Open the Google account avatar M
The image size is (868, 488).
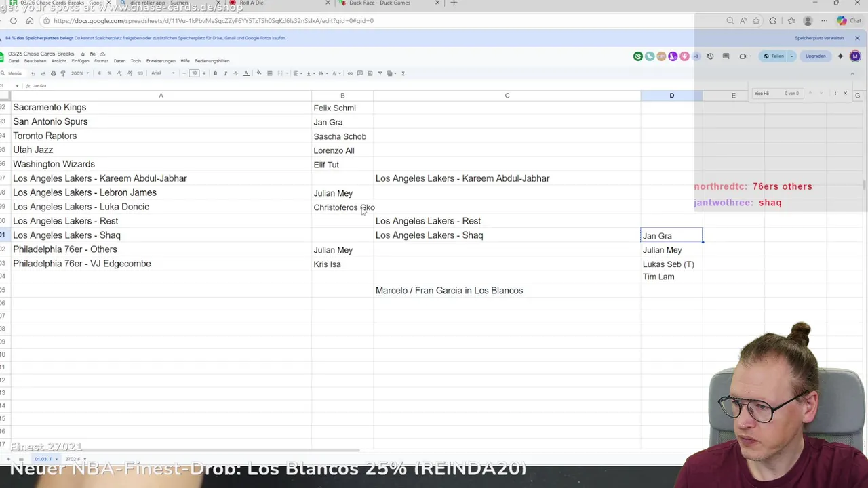[x=855, y=56]
